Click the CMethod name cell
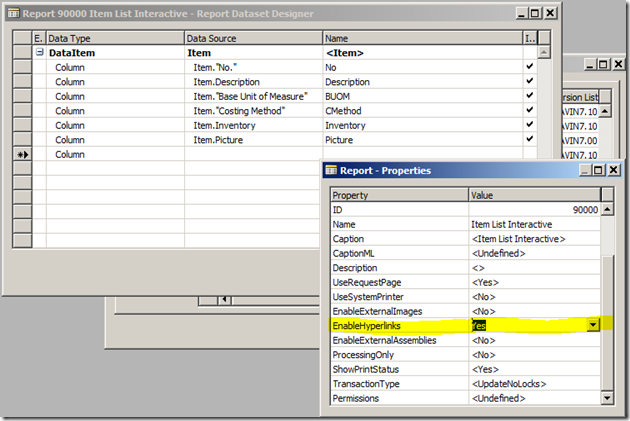Viewport: 630px width, 421px height. [423, 110]
